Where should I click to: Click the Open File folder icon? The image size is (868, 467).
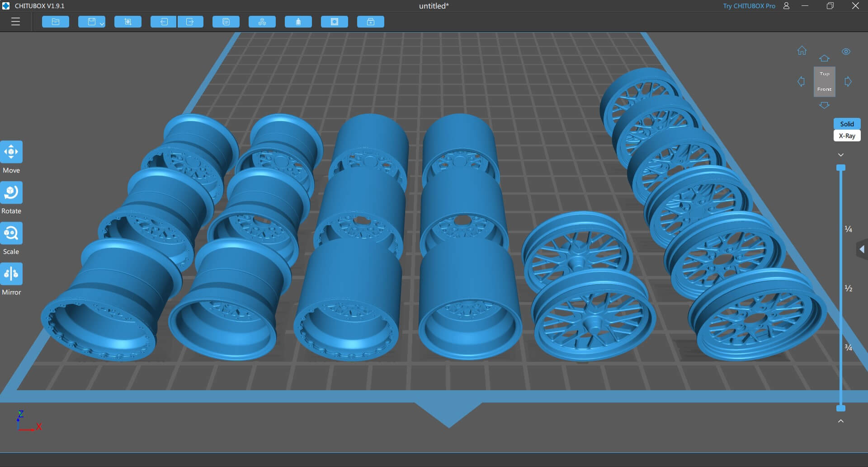pos(56,22)
